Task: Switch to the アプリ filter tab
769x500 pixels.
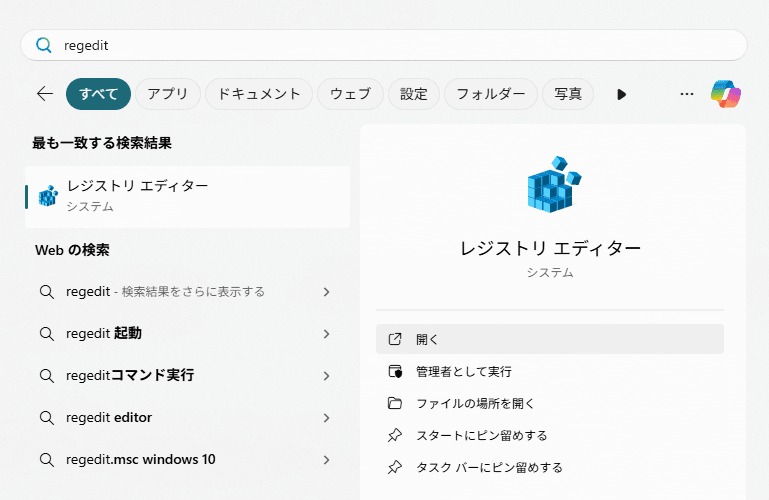Action: click(168, 94)
